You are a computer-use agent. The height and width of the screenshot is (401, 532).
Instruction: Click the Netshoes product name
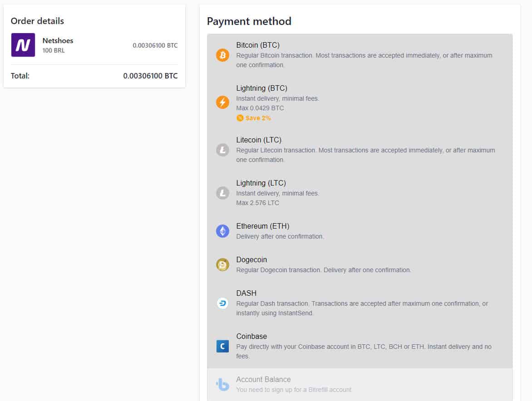tap(58, 41)
